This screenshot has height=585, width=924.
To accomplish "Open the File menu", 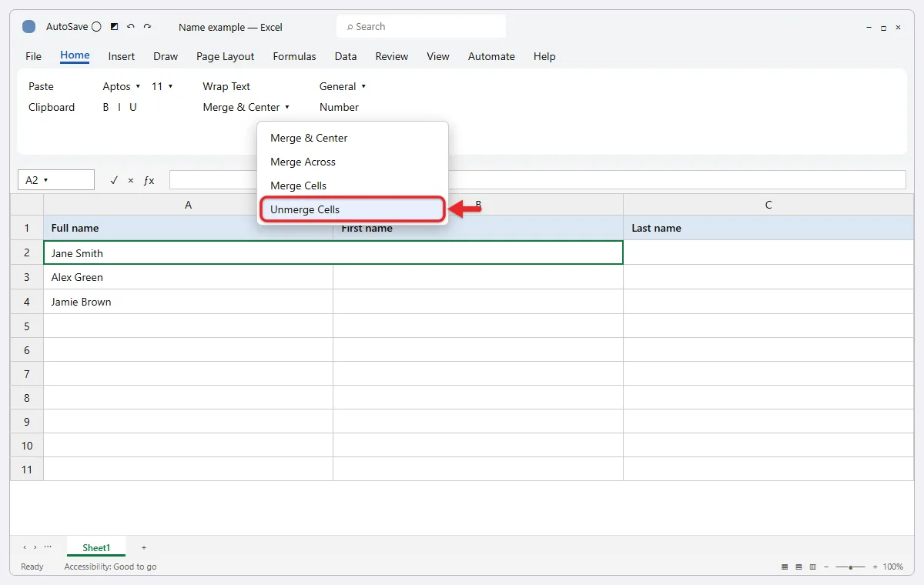I will pos(34,56).
